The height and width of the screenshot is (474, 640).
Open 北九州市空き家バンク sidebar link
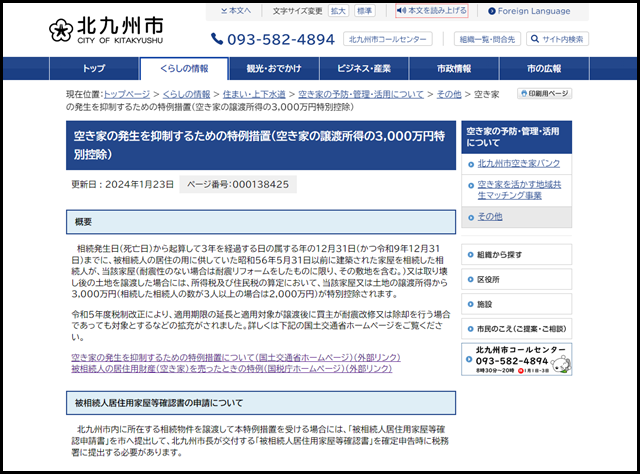click(519, 164)
